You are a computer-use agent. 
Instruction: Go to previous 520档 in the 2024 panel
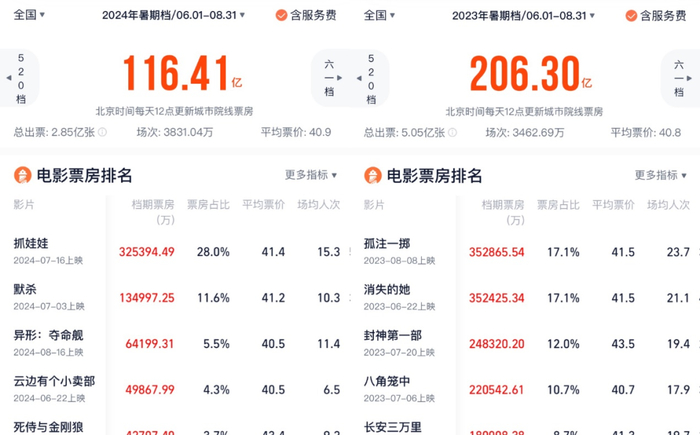[18, 78]
